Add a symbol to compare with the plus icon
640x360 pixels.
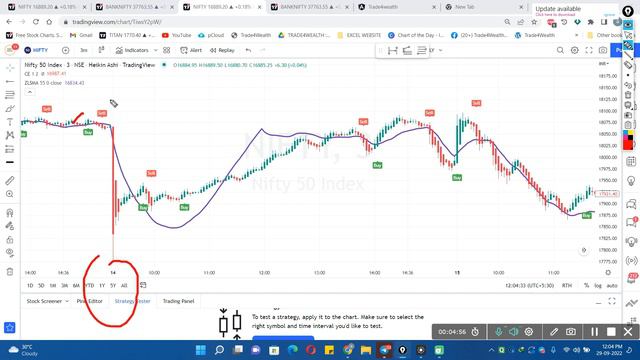(65, 50)
